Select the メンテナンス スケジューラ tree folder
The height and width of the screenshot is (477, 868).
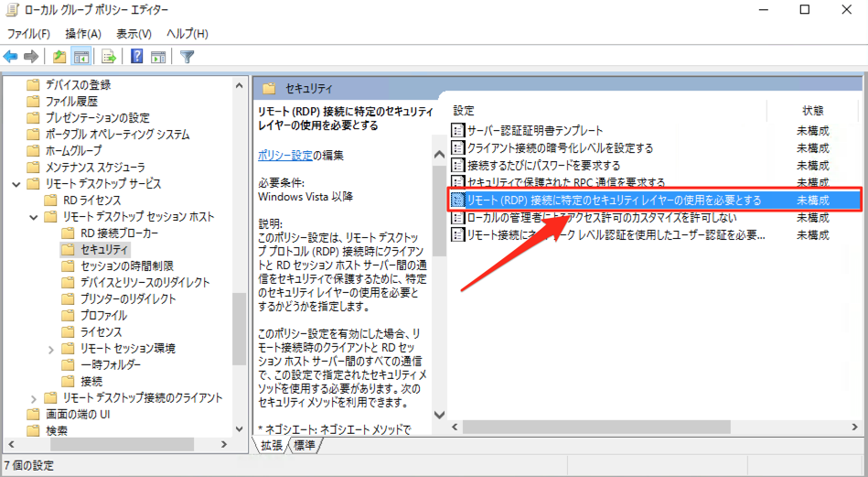95,168
